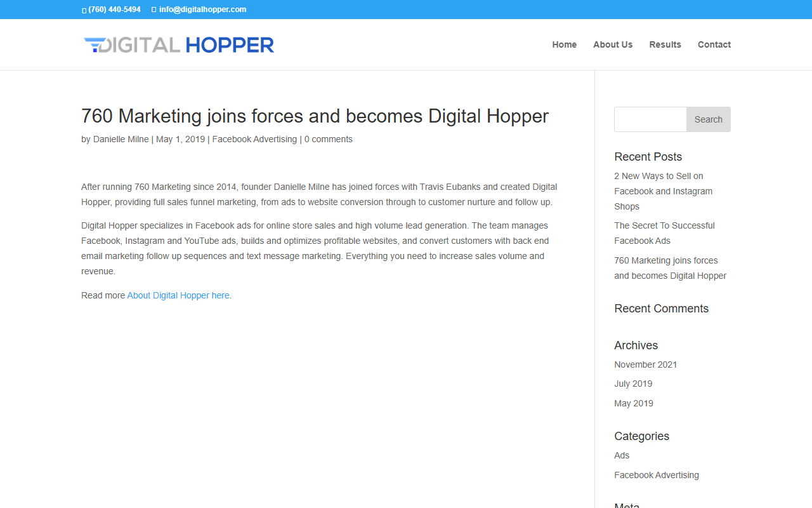Click the sidebar Search button
The image size is (812, 508).
[709, 119]
